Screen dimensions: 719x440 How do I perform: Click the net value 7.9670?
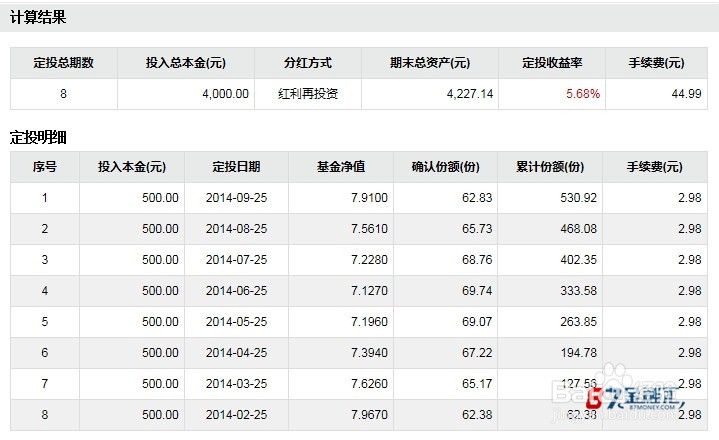(x=370, y=415)
